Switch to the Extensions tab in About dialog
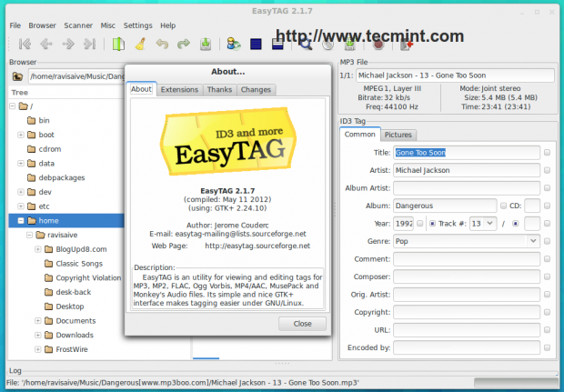The height and width of the screenshot is (392, 564). pyautogui.click(x=179, y=89)
